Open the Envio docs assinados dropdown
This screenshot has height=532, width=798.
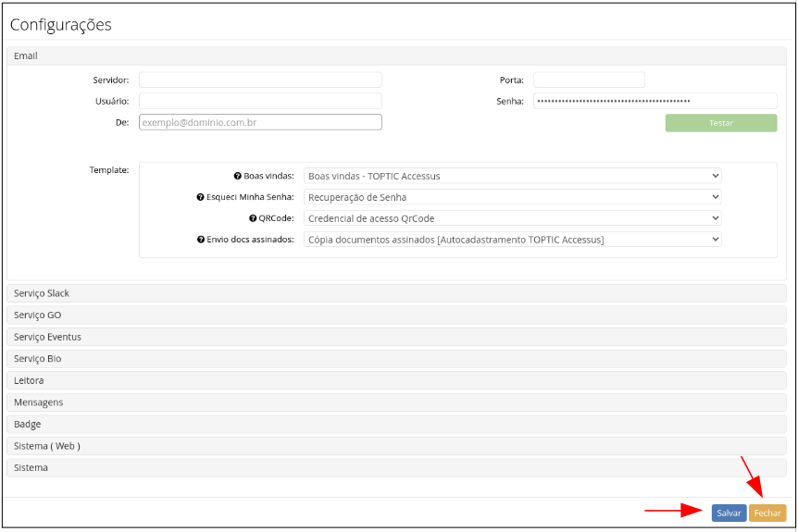[512, 240]
